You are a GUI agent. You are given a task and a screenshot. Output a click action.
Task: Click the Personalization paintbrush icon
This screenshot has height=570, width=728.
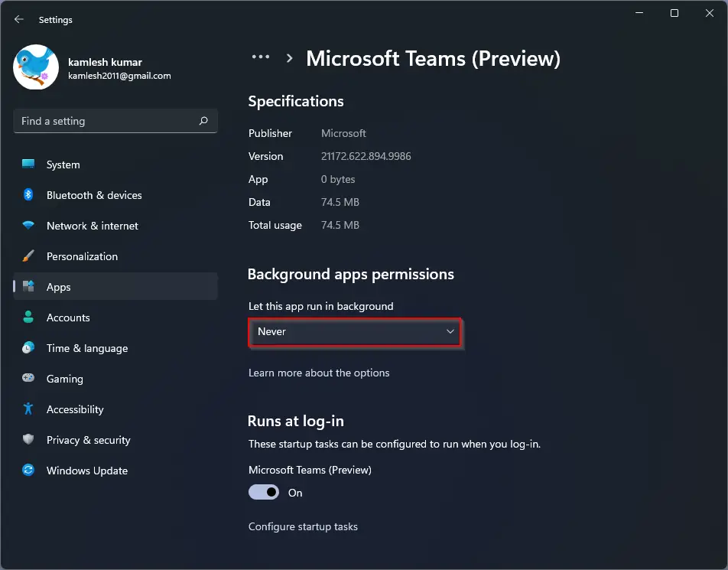(x=28, y=256)
